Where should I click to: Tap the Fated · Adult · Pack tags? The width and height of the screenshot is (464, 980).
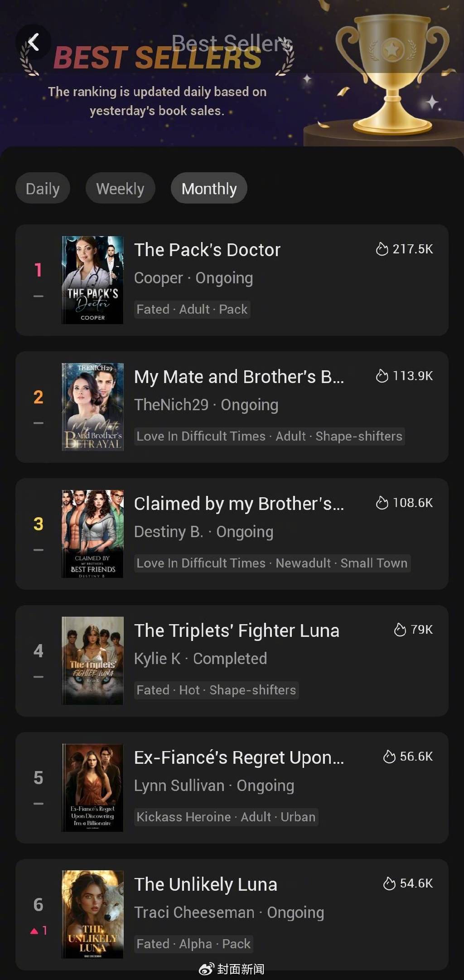click(x=192, y=310)
